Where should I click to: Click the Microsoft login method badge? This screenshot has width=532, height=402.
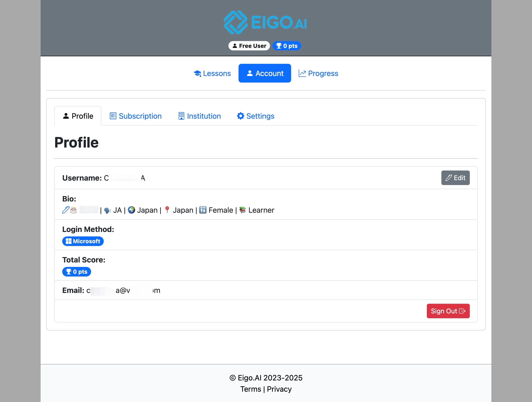pyautogui.click(x=83, y=241)
